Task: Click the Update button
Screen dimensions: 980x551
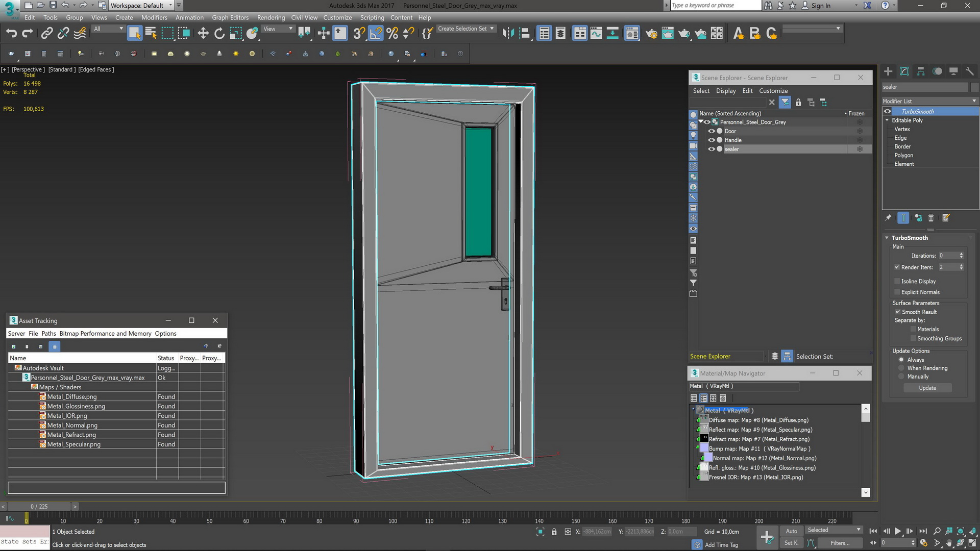Action: pyautogui.click(x=927, y=388)
